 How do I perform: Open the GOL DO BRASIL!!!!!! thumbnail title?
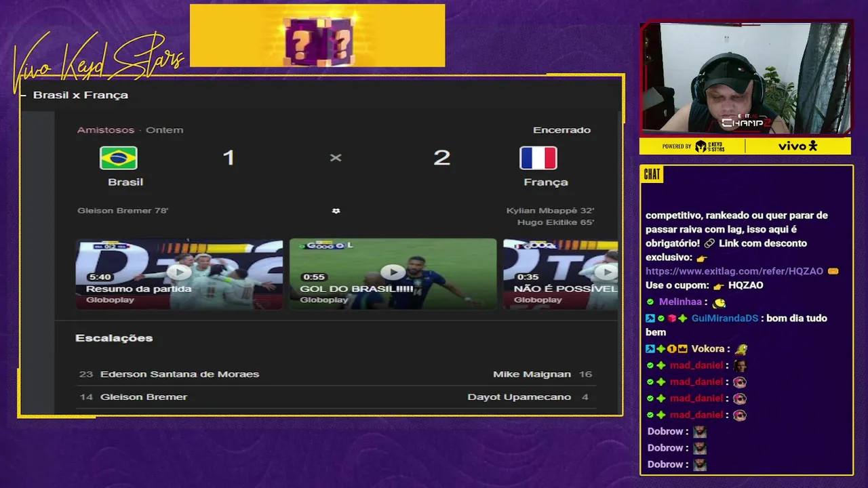coord(357,289)
